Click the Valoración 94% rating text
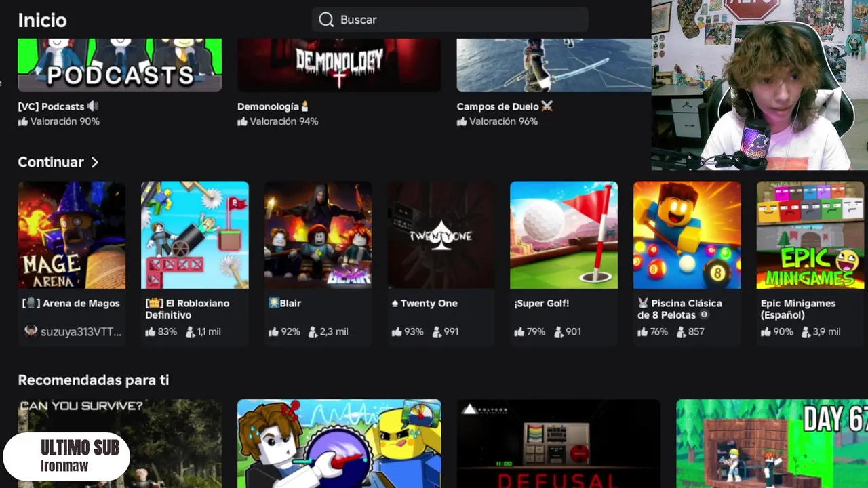Image resolution: width=868 pixels, height=488 pixels. pyautogui.click(x=284, y=121)
